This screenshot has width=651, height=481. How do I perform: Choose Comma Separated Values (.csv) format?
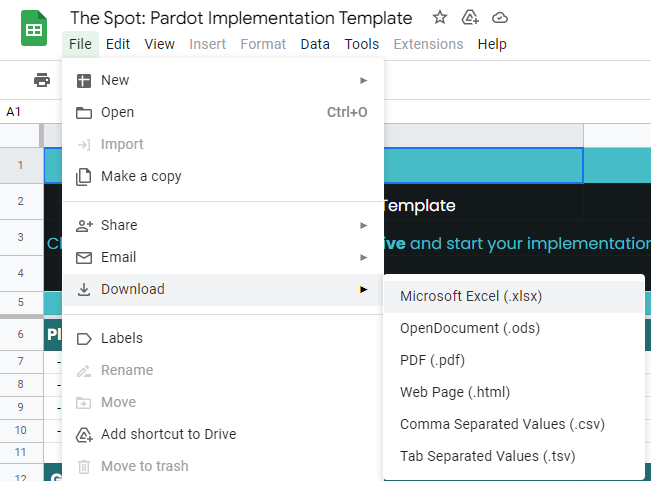click(x=502, y=424)
